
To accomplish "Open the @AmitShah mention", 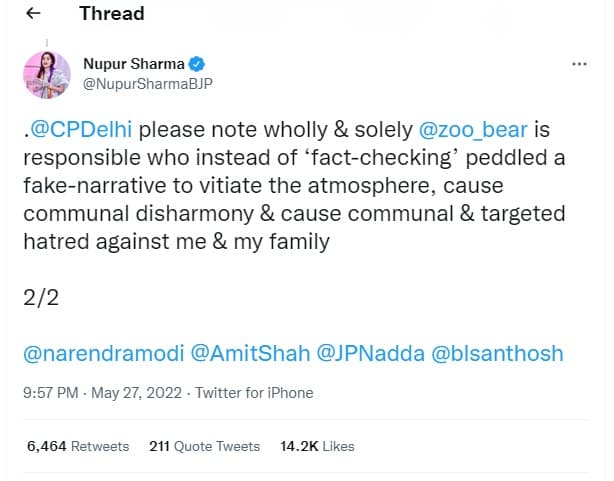I will pyautogui.click(x=250, y=353).
